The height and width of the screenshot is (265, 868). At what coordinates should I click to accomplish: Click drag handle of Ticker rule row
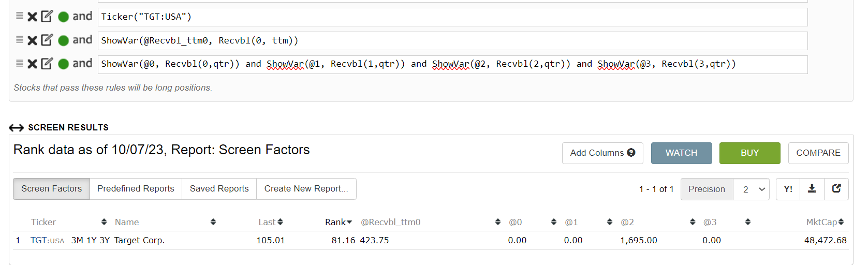20,16
